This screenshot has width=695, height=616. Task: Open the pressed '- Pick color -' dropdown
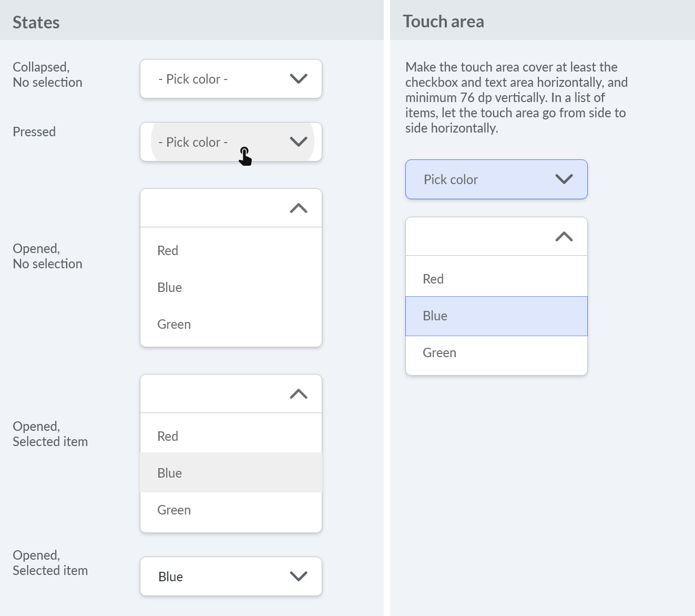tap(231, 142)
